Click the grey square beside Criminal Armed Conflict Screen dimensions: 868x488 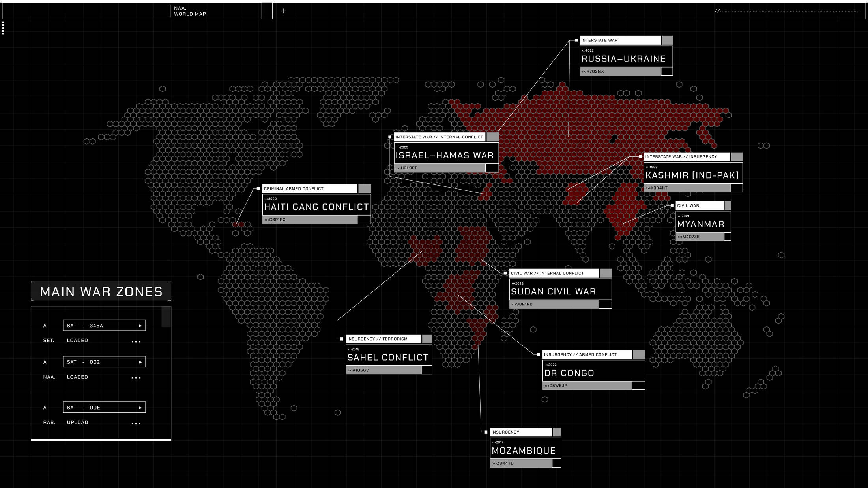tap(365, 188)
